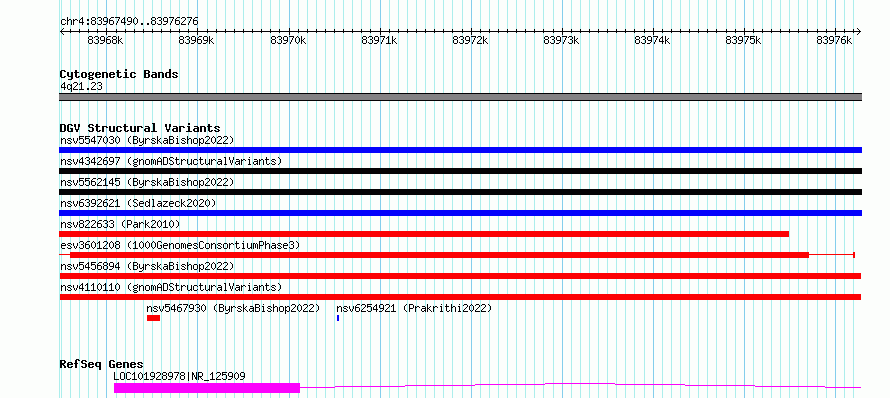The image size is (890, 398).
Task: Open esv3601208 (1000GenomesConsortiumPhase3) label
Action: pos(180,245)
